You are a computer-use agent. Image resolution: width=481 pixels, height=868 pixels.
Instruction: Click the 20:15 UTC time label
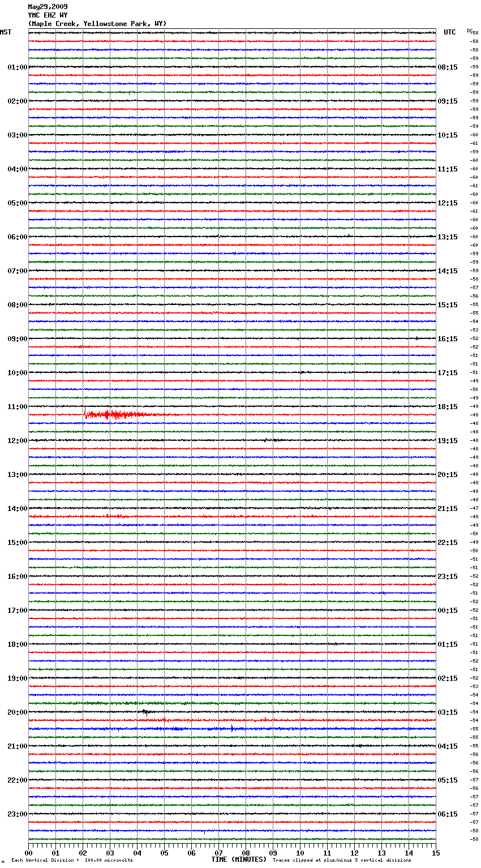[448, 475]
